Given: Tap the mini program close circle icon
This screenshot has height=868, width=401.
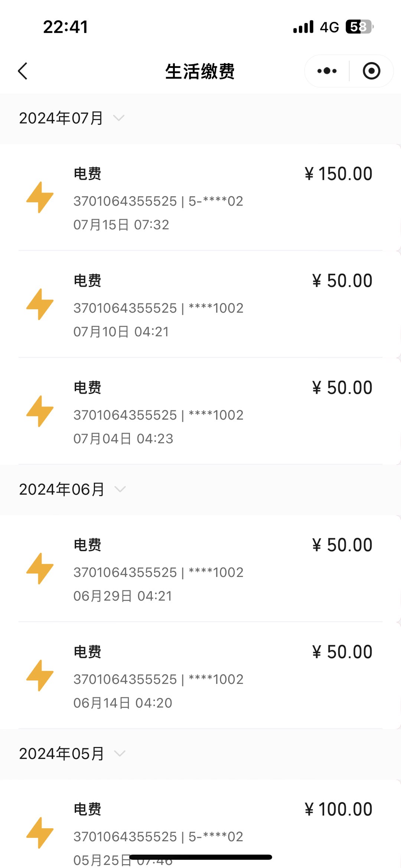Looking at the screenshot, I should (371, 71).
